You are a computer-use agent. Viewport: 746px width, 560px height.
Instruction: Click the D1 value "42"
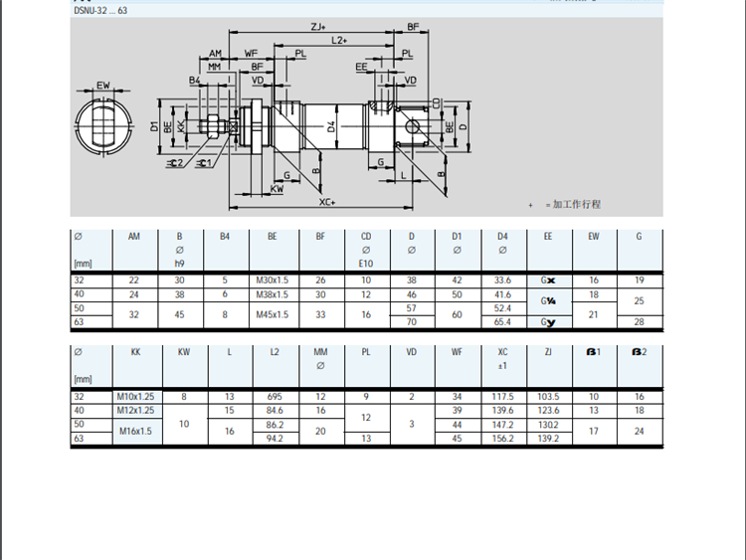point(457,280)
